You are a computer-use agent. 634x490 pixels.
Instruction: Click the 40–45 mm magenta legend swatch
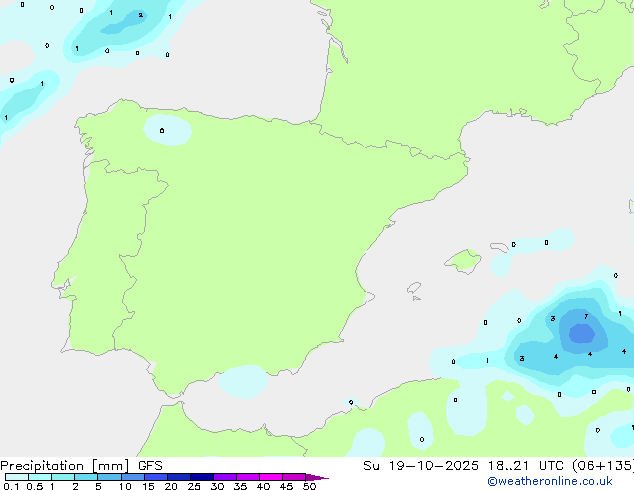[271, 477]
